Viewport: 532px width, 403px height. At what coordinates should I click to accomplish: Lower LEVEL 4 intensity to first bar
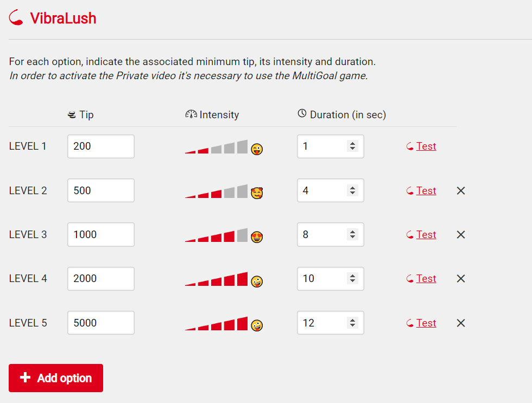coord(190,284)
